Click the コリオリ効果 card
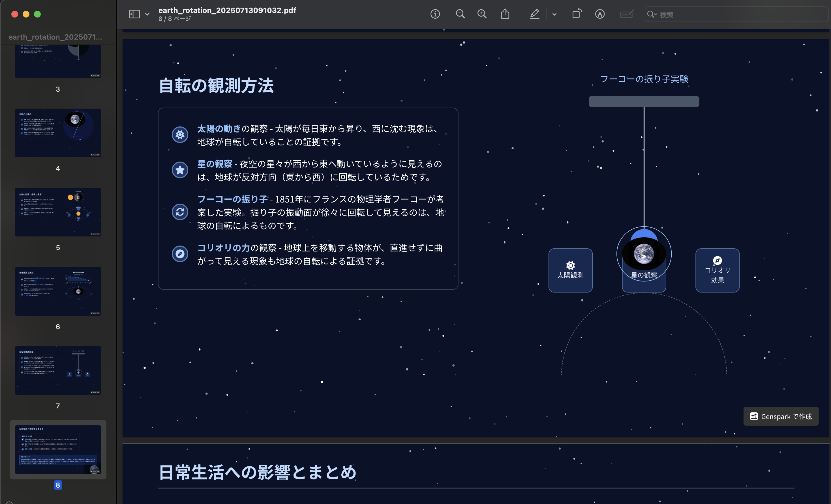The image size is (831, 504). tap(717, 270)
